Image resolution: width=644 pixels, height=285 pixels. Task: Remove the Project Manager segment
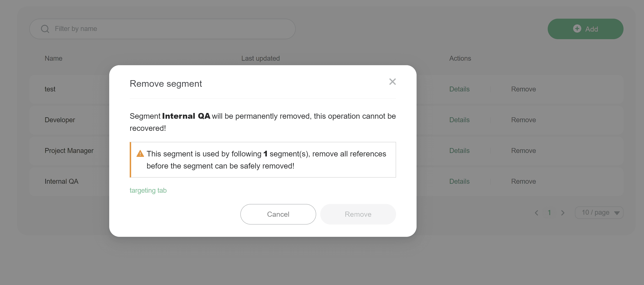click(523, 151)
